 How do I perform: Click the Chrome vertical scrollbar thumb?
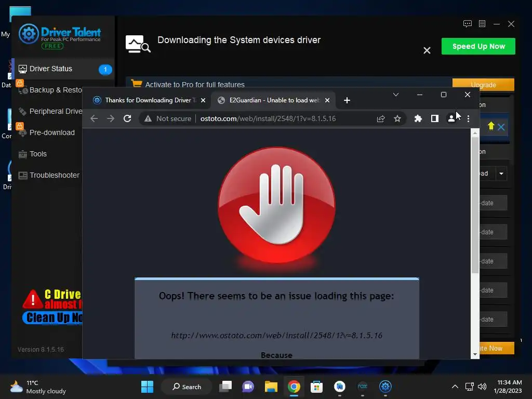point(475,205)
